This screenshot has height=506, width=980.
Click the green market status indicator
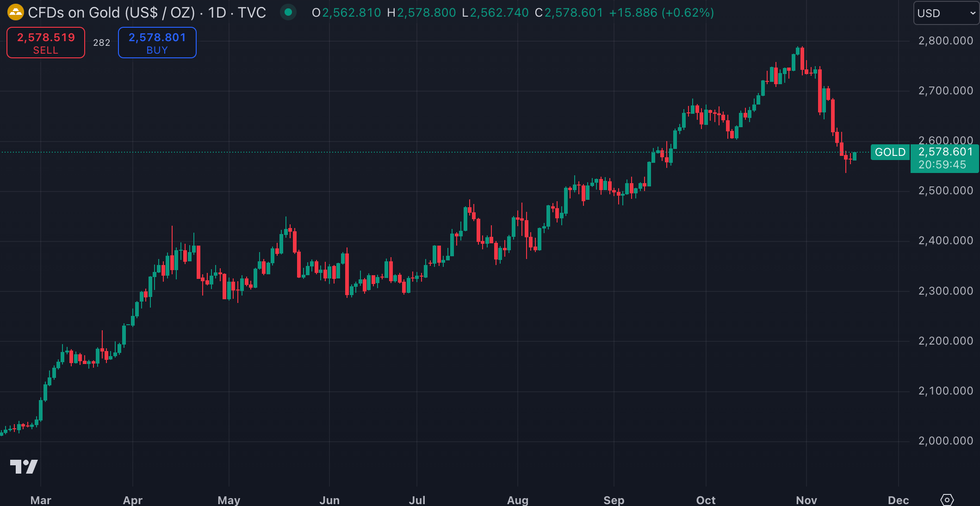tap(288, 12)
